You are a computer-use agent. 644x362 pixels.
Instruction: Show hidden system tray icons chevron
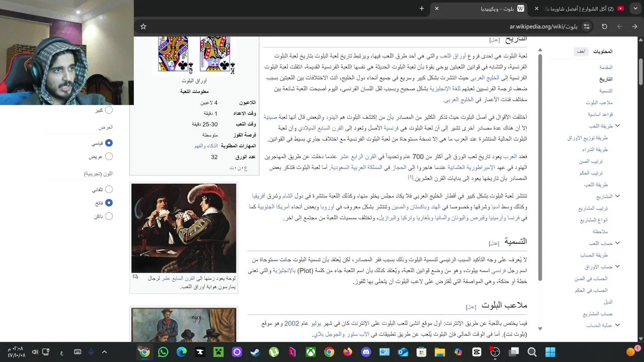pyautogui.click(x=105, y=352)
